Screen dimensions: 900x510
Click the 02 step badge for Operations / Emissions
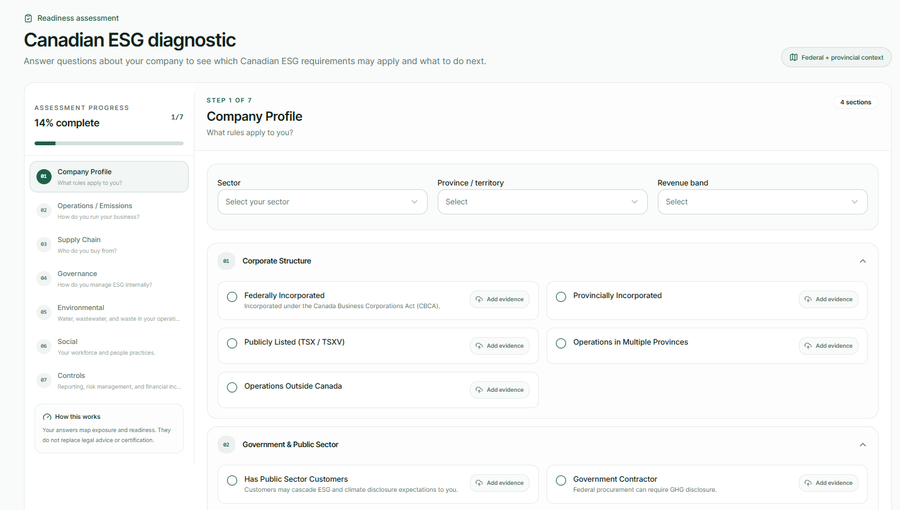click(x=44, y=211)
